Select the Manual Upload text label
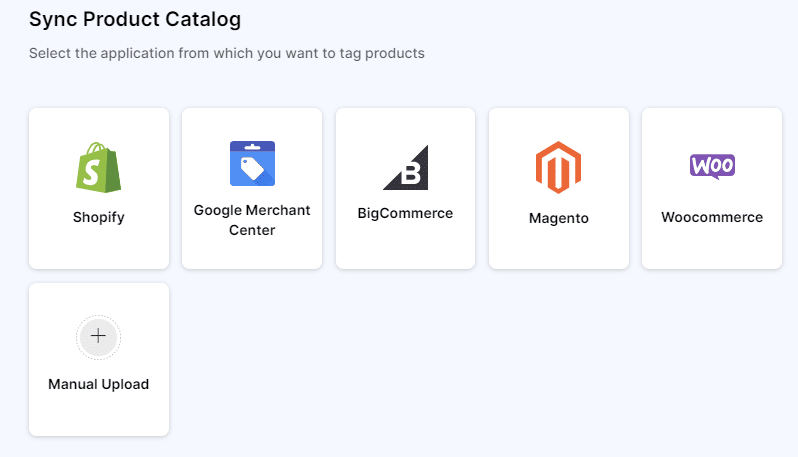 (98, 384)
